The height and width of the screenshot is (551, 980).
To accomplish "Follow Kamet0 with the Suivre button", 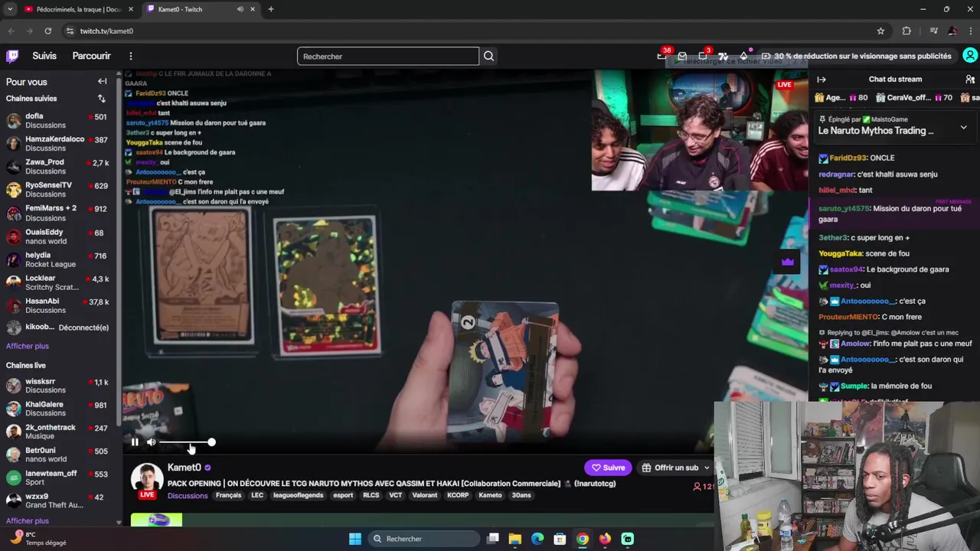I will point(609,468).
